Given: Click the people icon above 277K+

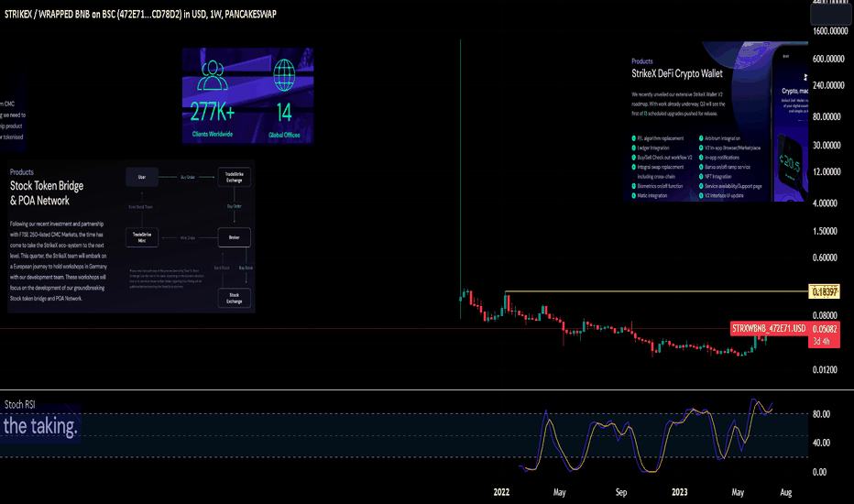Looking at the screenshot, I should pyautogui.click(x=213, y=75).
